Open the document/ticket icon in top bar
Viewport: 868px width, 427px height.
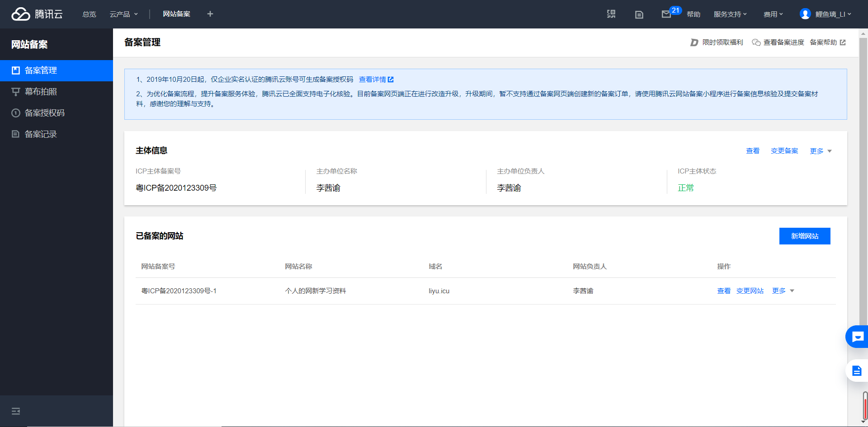pos(639,14)
